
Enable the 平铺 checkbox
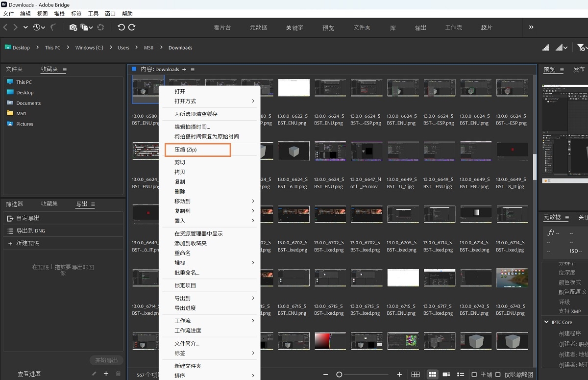[x=474, y=374]
